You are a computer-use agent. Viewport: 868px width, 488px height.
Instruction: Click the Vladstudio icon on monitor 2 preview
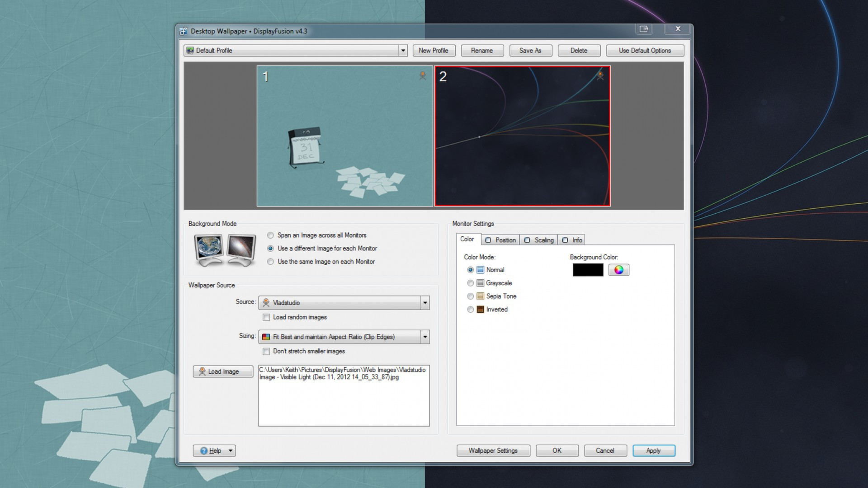(600, 76)
